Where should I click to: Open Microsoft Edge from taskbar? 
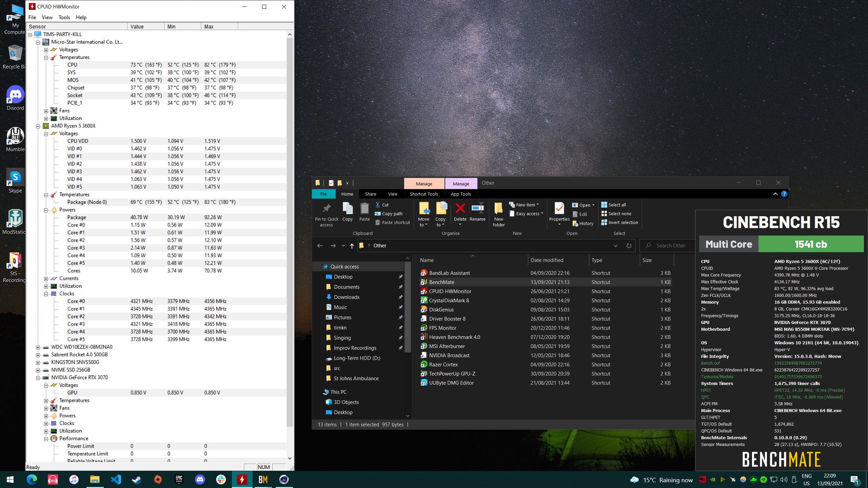pyautogui.click(x=32, y=480)
